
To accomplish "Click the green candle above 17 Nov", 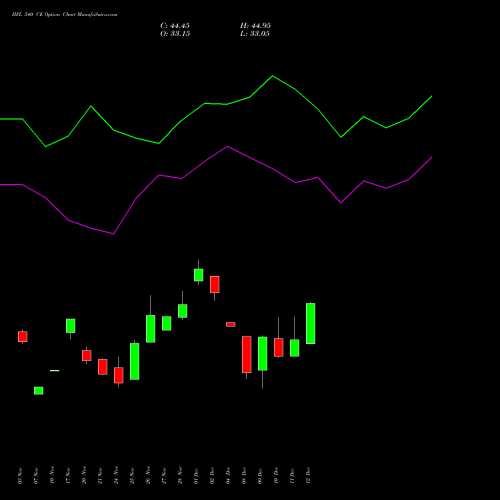I will coord(71,326).
